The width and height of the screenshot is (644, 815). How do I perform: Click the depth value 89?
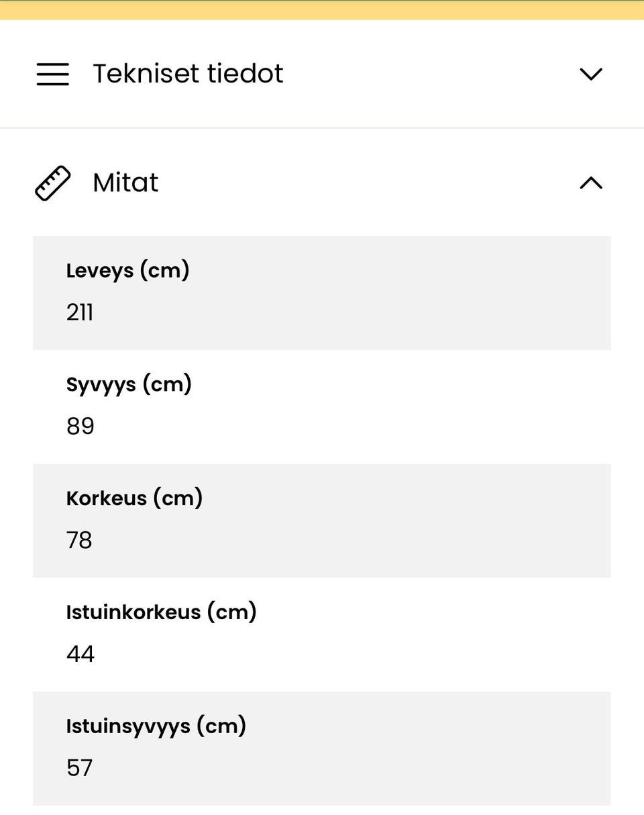coord(80,427)
